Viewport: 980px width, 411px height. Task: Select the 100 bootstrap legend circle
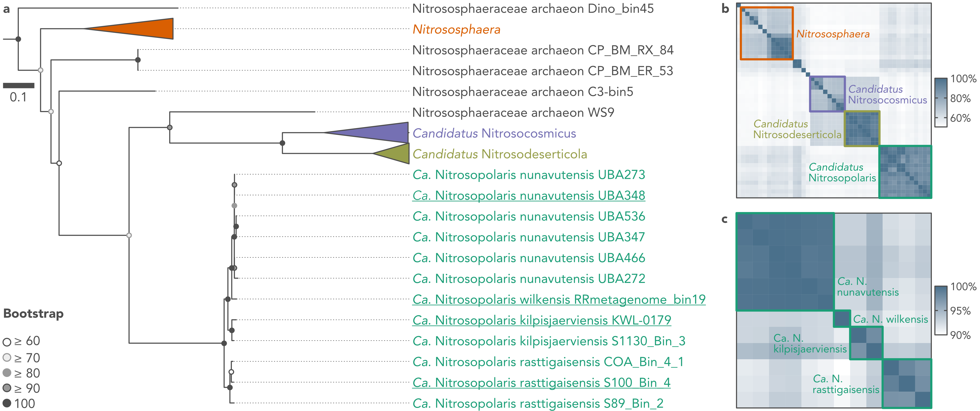pos(7,403)
